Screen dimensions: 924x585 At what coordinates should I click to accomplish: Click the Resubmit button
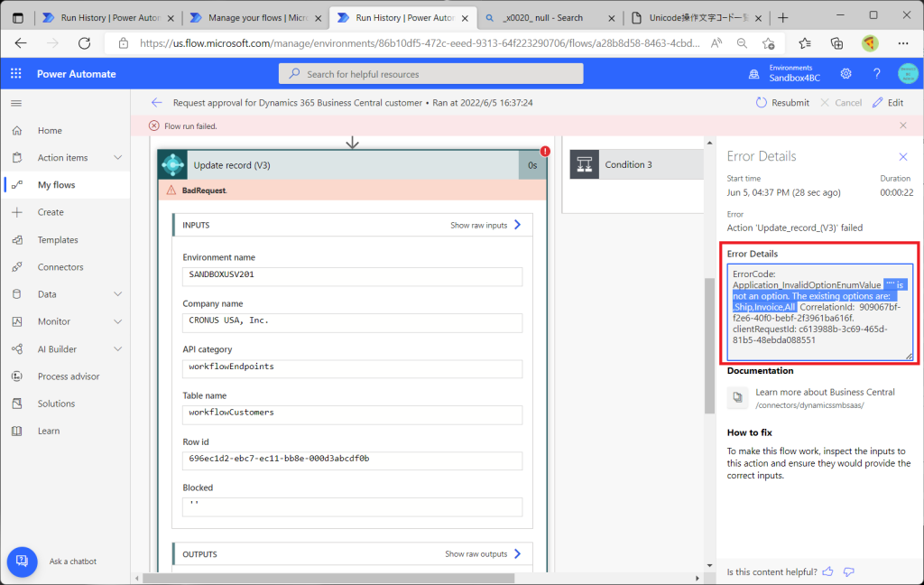click(782, 103)
